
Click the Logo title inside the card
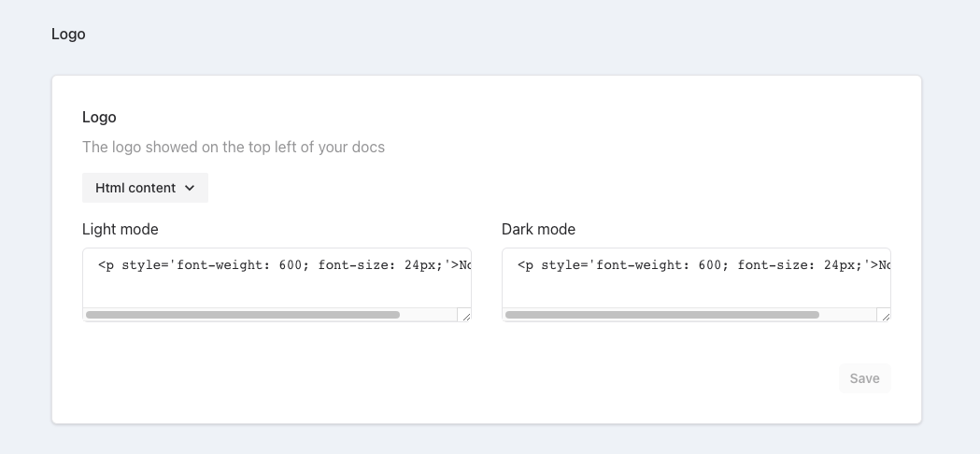[x=99, y=117]
